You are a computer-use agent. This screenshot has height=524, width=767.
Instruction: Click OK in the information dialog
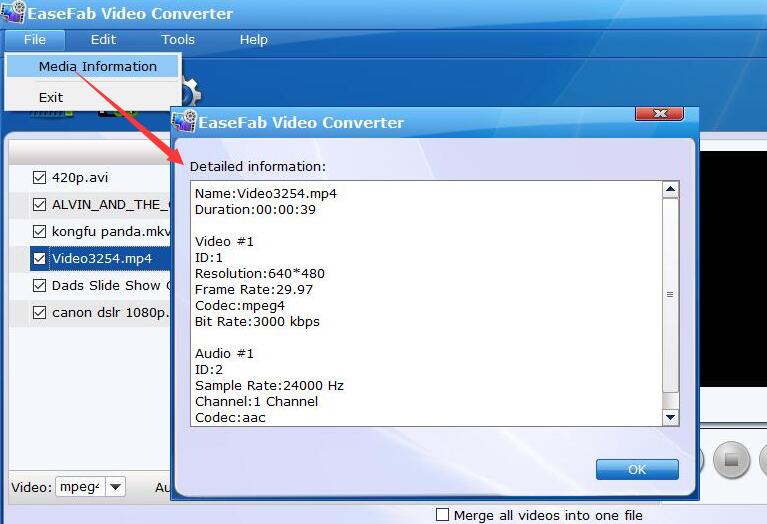tap(637, 470)
